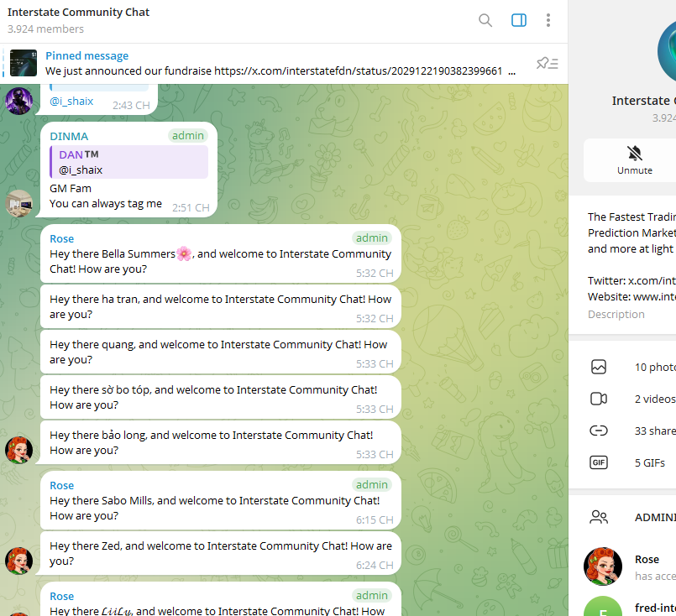
Task: Click Rose's avatar beside bảo long message
Action: 19,450
